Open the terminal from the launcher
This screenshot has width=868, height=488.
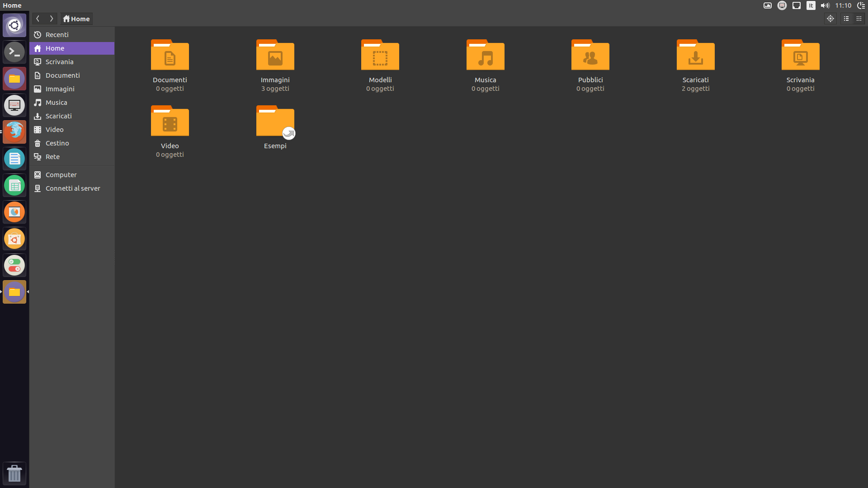pyautogui.click(x=14, y=52)
